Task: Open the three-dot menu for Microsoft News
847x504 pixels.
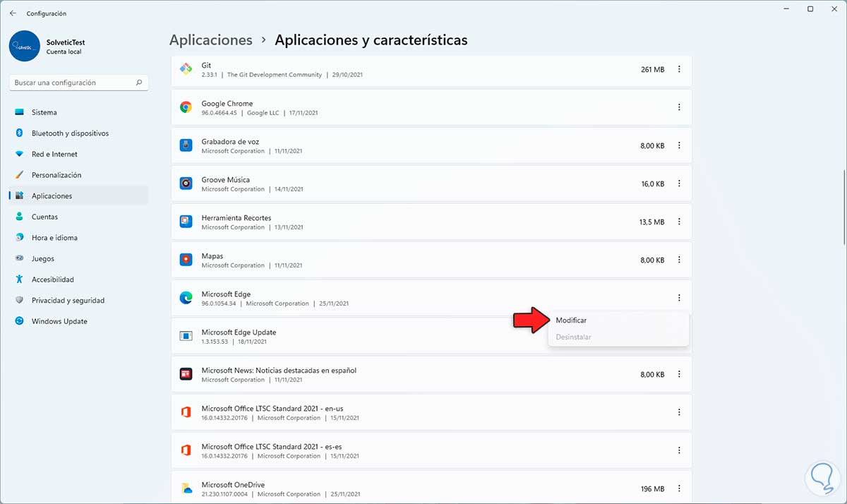Action: point(679,374)
